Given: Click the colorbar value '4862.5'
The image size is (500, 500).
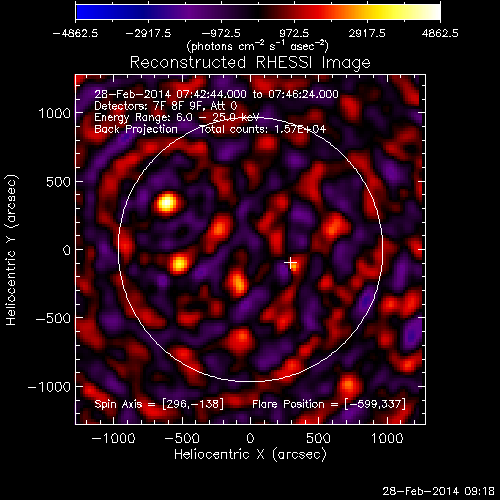Looking at the screenshot, I should [x=440, y=33].
